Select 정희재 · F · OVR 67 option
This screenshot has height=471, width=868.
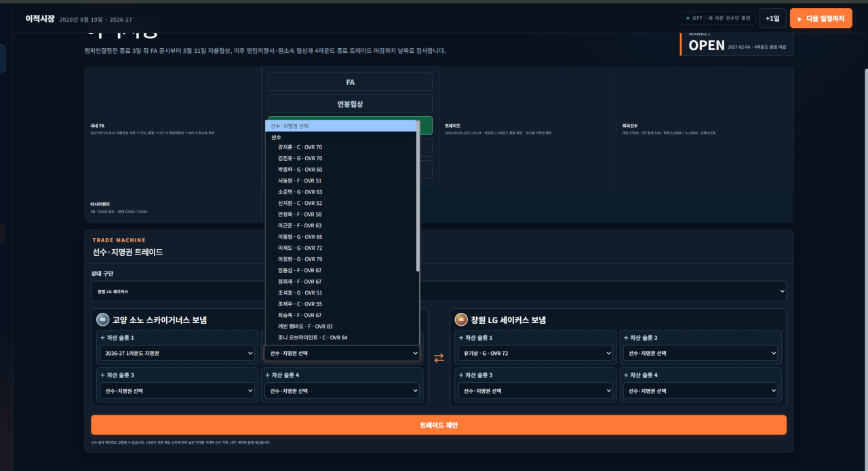tap(340, 282)
